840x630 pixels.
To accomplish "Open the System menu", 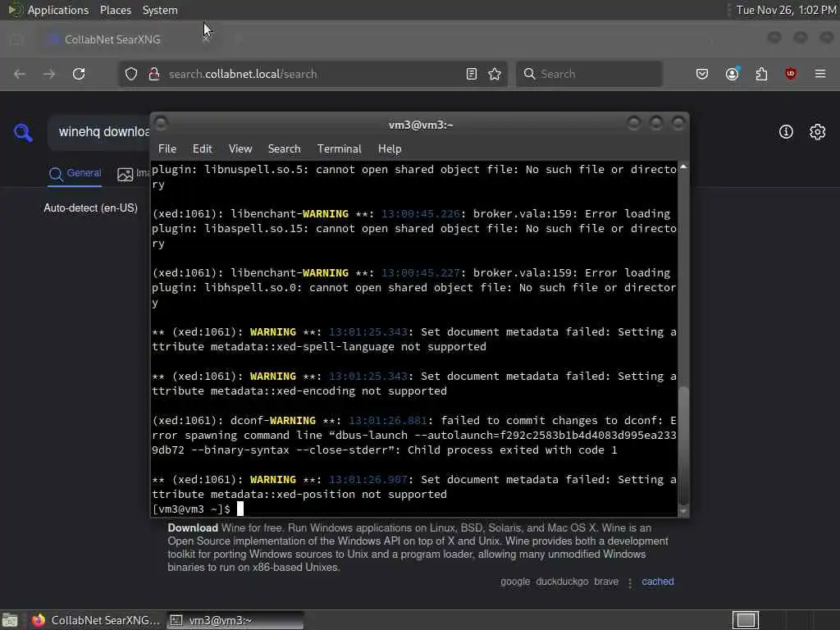I will (160, 10).
